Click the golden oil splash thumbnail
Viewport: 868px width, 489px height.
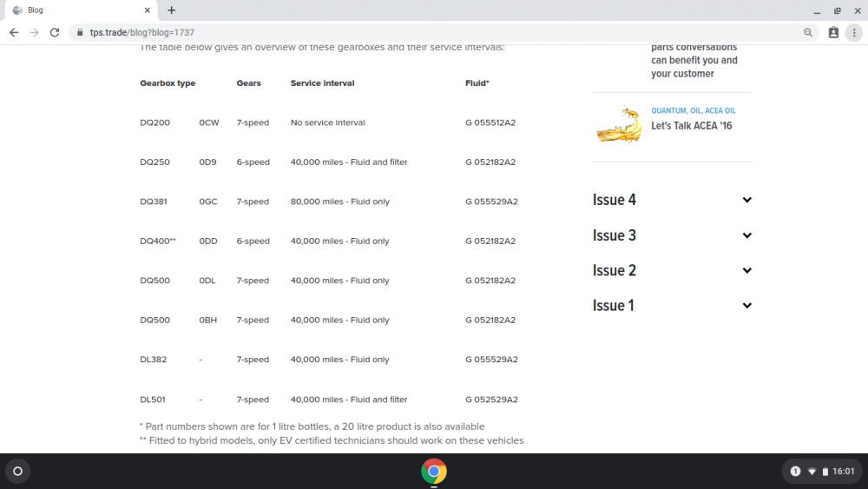619,124
